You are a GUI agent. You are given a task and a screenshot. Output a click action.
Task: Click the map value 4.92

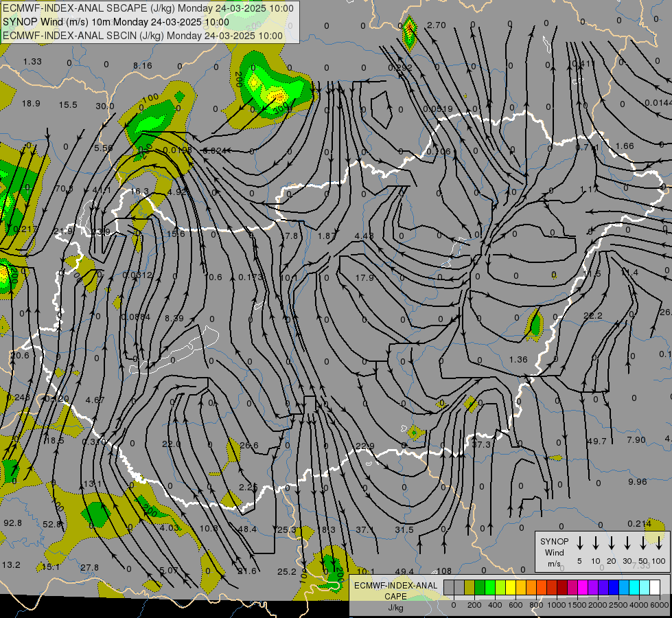tap(176, 192)
